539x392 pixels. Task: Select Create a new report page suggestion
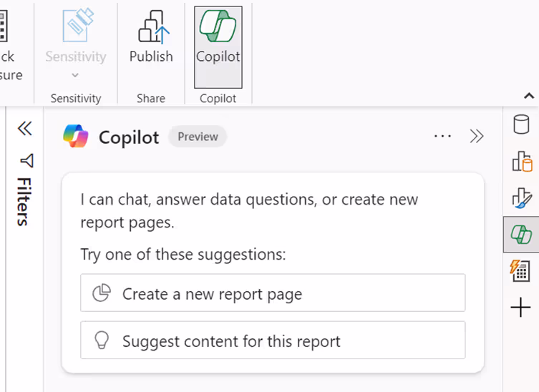[x=273, y=293]
